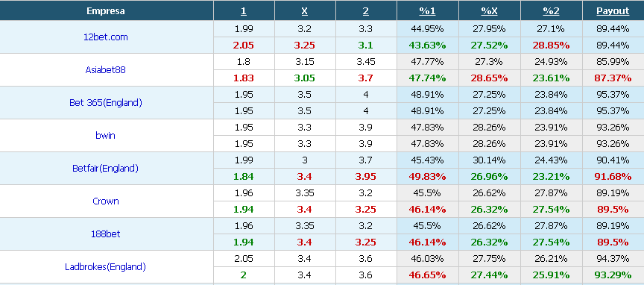
Task: Click the Empresa column header
Action: pyautogui.click(x=106, y=11)
